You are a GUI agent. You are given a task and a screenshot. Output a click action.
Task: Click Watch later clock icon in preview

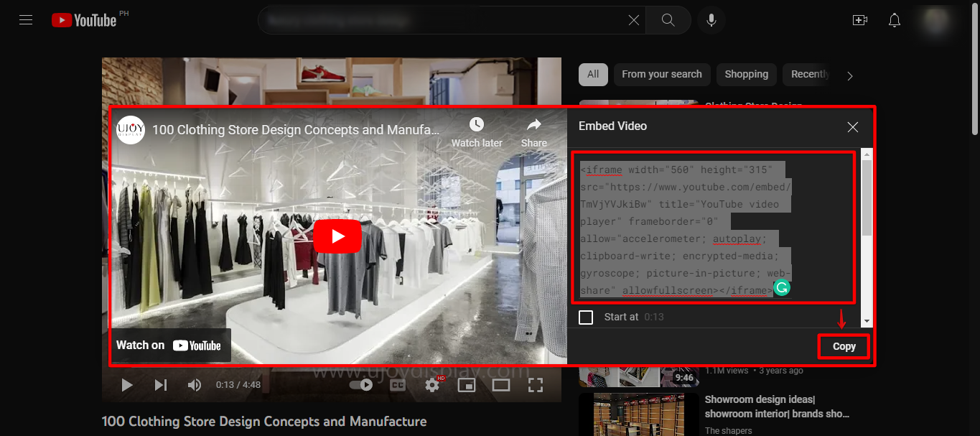click(477, 125)
